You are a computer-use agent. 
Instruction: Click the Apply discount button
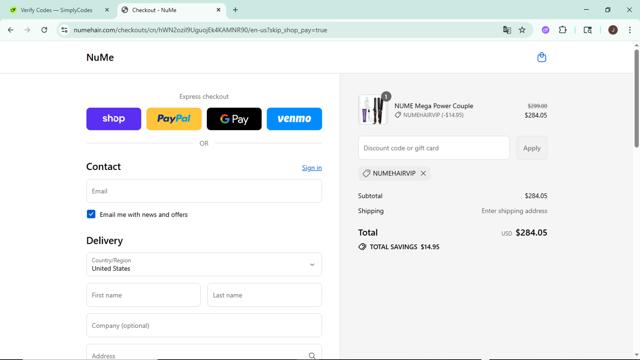[531, 148]
